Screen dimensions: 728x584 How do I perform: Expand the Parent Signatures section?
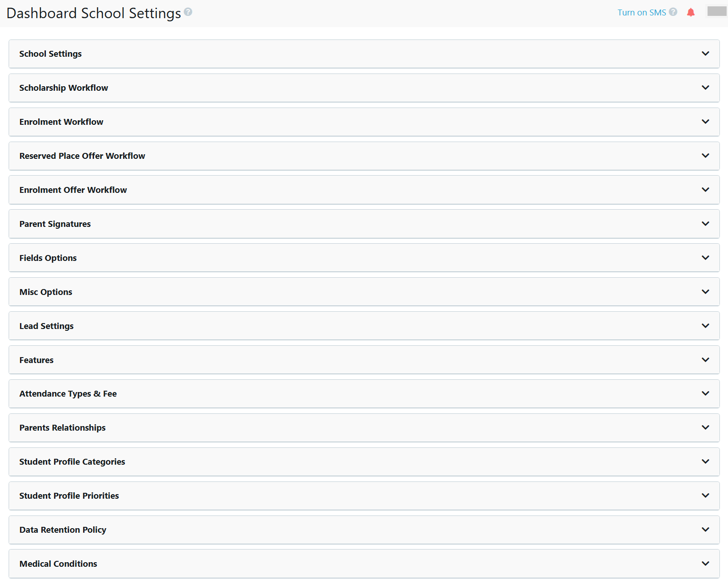click(705, 224)
